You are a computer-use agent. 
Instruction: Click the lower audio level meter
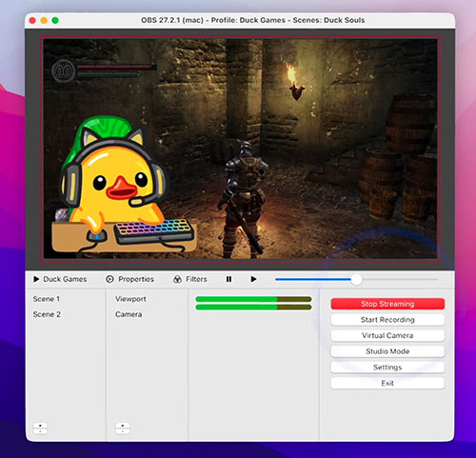(253, 307)
